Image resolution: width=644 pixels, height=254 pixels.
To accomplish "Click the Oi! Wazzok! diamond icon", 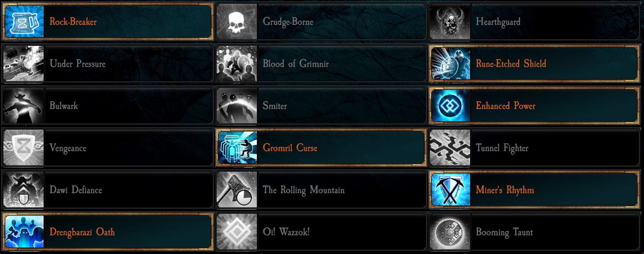I will coord(237,232).
